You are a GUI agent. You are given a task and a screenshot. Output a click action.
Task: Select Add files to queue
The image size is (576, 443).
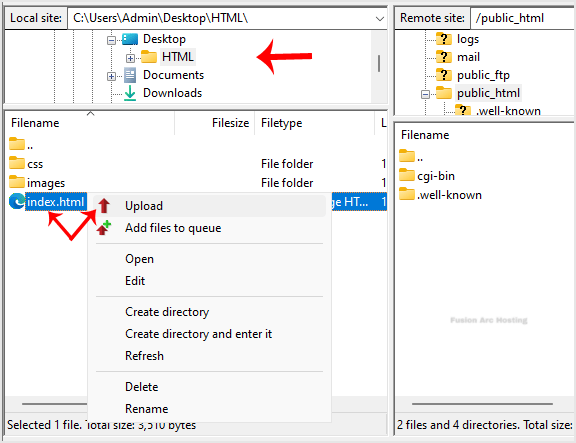point(173,228)
